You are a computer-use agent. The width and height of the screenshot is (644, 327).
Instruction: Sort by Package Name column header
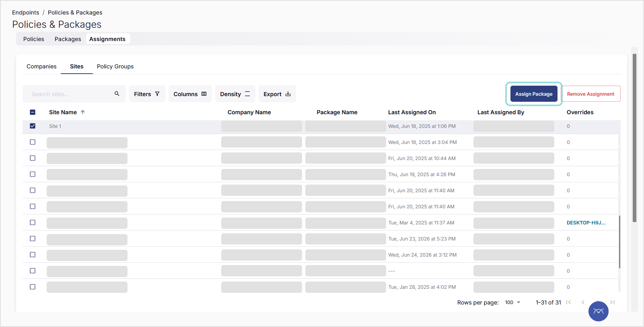pos(337,112)
